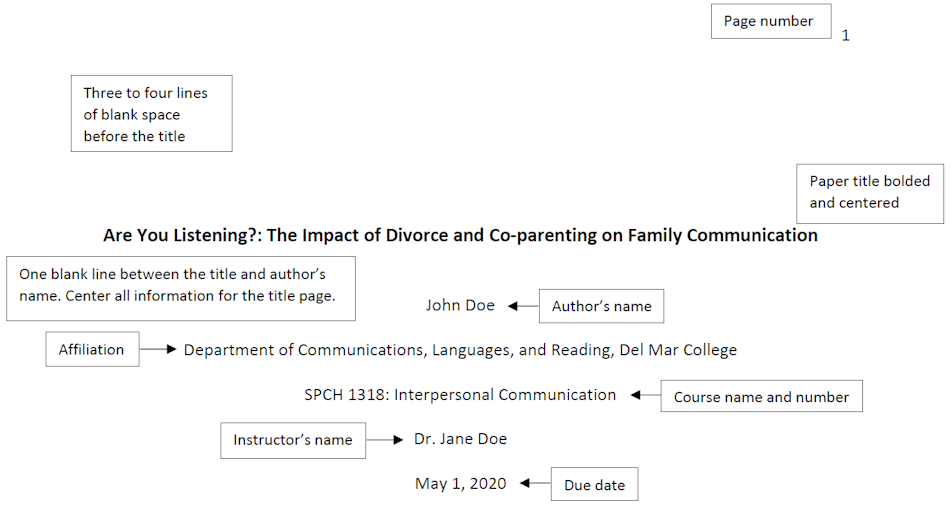952x508 pixels.
Task: Click the SPCH 1318 course line
Action: point(460,395)
